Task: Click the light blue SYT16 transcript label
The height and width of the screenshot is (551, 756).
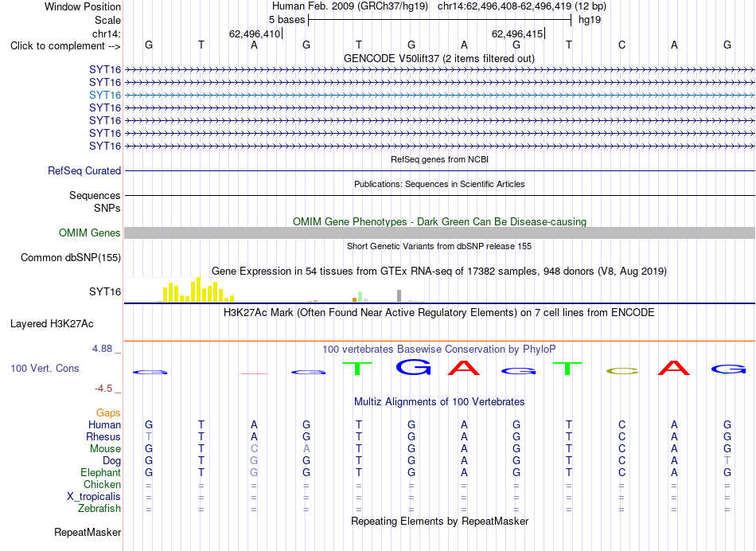Action: [104, 95]
